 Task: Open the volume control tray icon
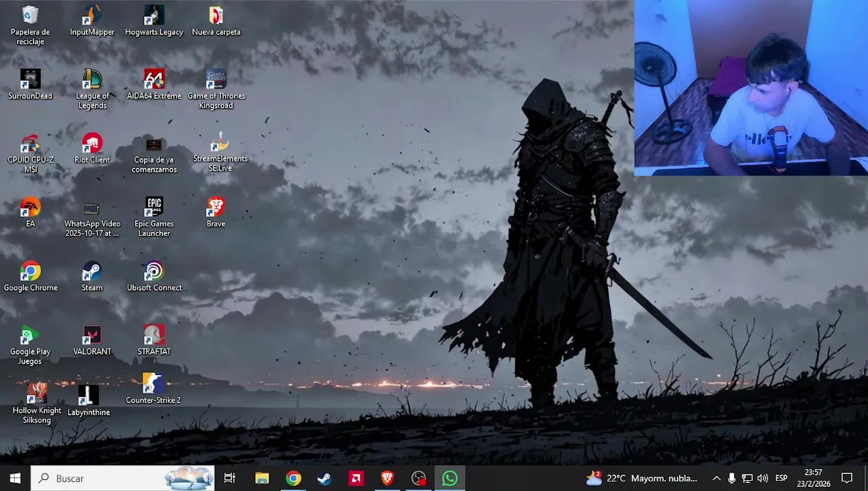(x=763, y=478)
